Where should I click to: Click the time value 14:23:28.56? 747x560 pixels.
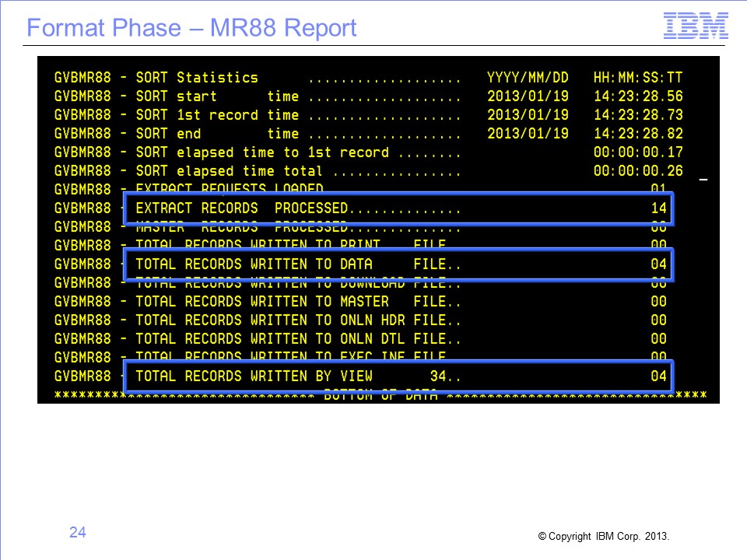tap(638, 96)
